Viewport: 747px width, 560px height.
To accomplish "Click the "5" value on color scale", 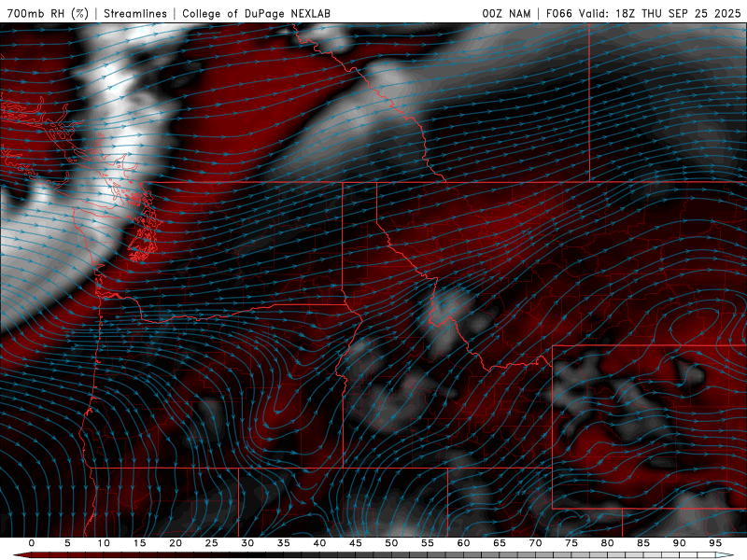I will tap(67, 543).
